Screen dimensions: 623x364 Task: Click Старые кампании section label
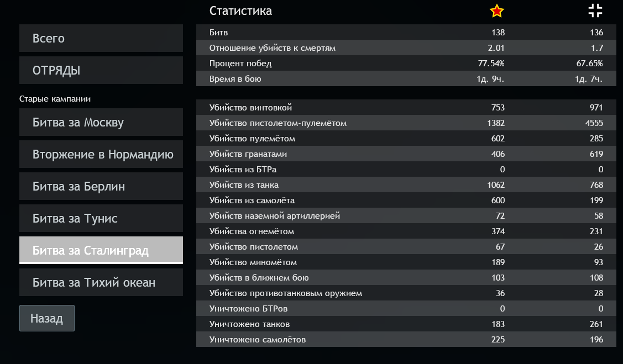tap(55, 99)
